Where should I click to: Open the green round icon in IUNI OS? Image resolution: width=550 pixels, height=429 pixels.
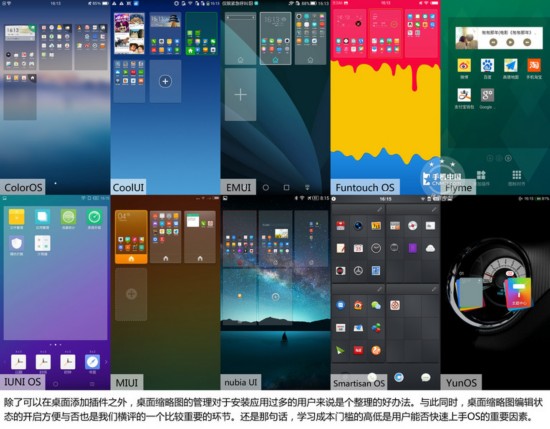click(x=68, y=217)
